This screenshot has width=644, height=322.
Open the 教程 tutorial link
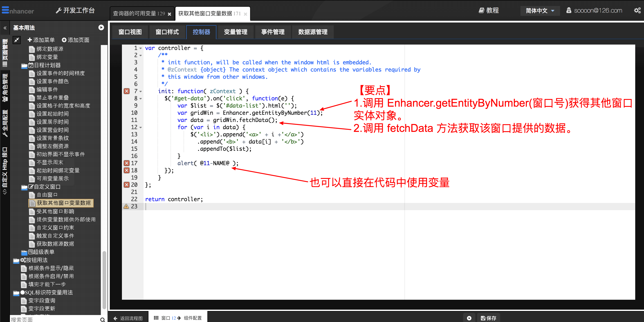pos(489,11)
